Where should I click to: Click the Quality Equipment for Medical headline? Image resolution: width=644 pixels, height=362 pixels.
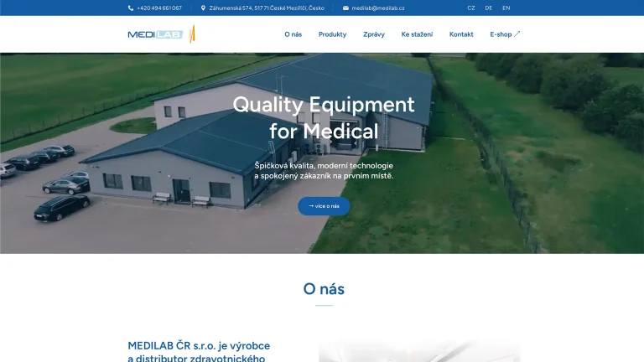click(x=324, y=118)
